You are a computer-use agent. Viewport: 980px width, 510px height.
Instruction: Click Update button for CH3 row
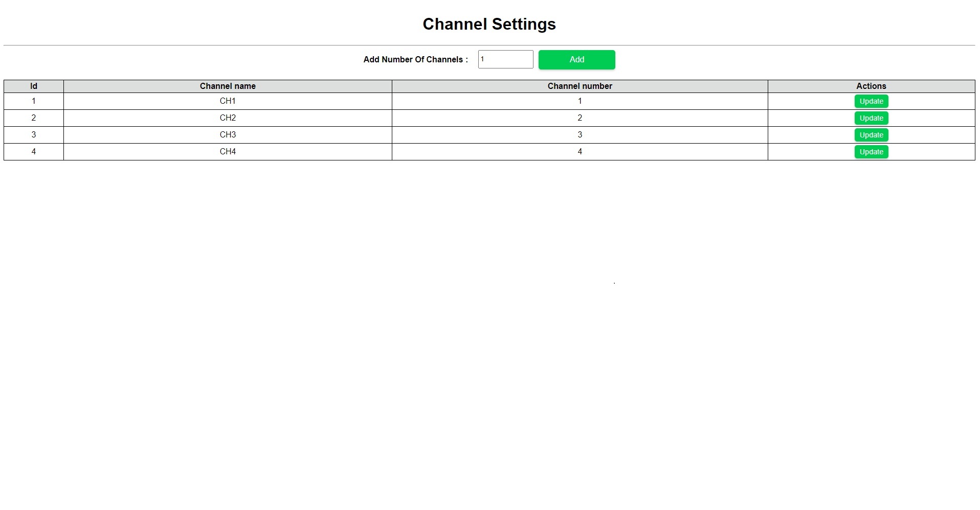[871, 135]
